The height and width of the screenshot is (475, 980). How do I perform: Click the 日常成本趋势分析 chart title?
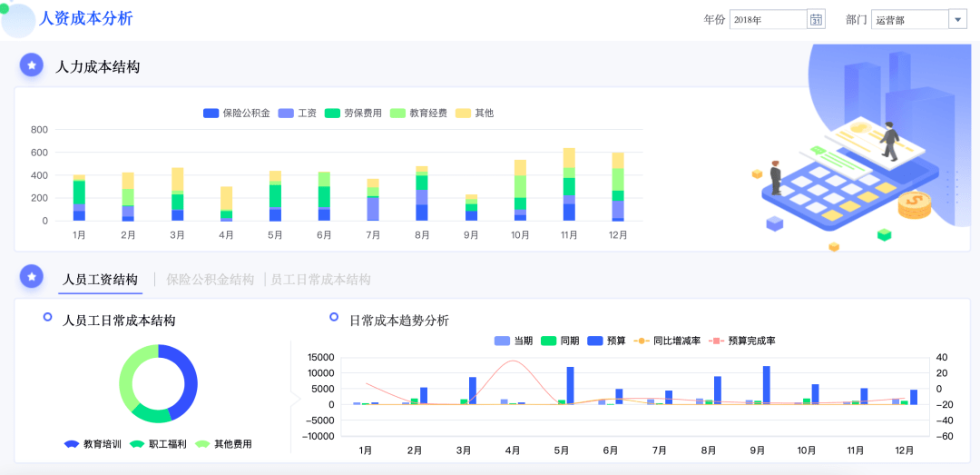[398, 321]
